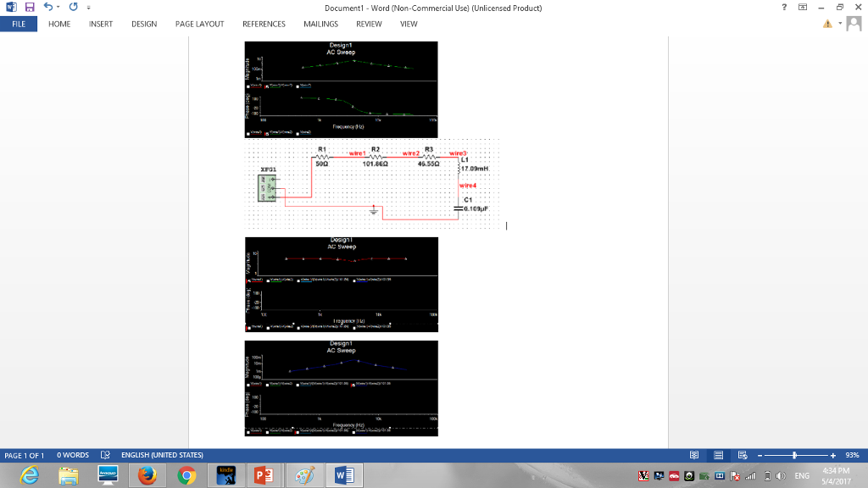868x488 pixels.
Task: Click the FILE button
Action: 18,24
